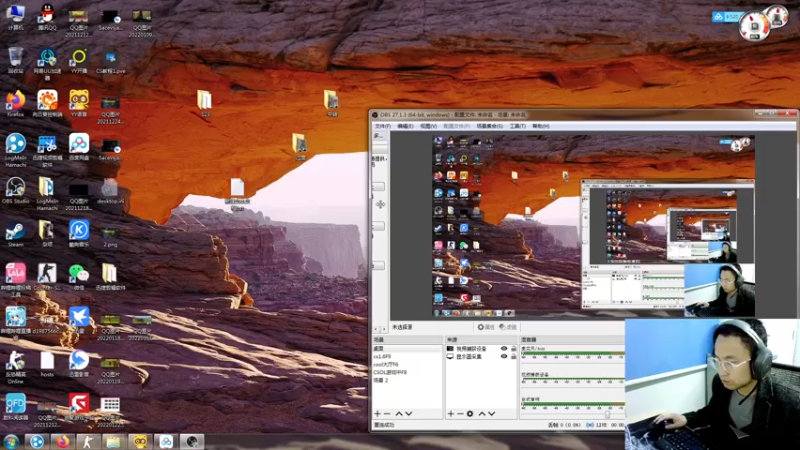This screenshot has height=450, width=800.
Task: Select the Counter-Strike desktop shortcut
Action: point(47,277)
